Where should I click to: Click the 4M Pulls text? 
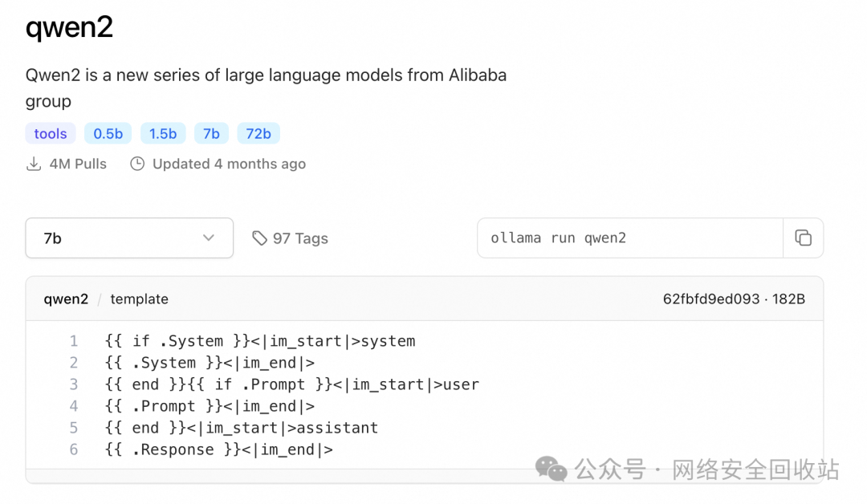point(78,165)
